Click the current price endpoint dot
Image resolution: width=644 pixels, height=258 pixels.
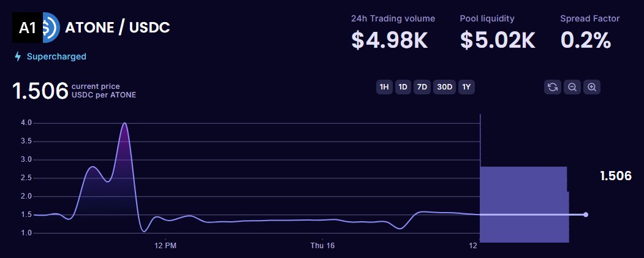tap(586, 214)
